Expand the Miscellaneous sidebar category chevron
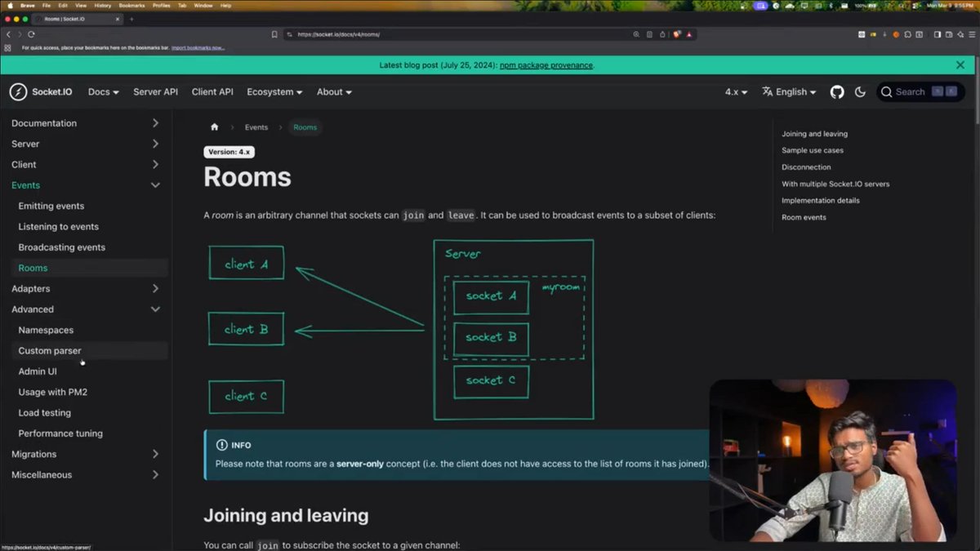The image size is (980, 551). pos(155,474)
